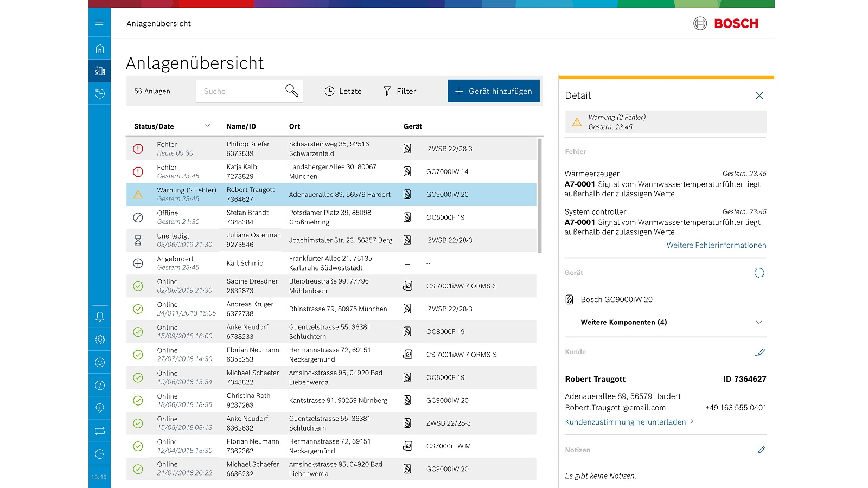868x488 pixels.
Task: Click the logout icon in sidebar
Action: coord(99,454)
